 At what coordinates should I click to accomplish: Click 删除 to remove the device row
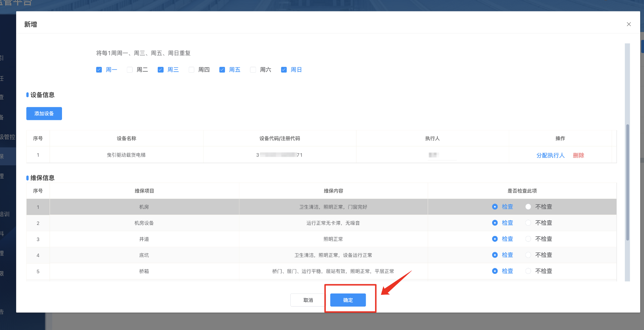[578, 155]
